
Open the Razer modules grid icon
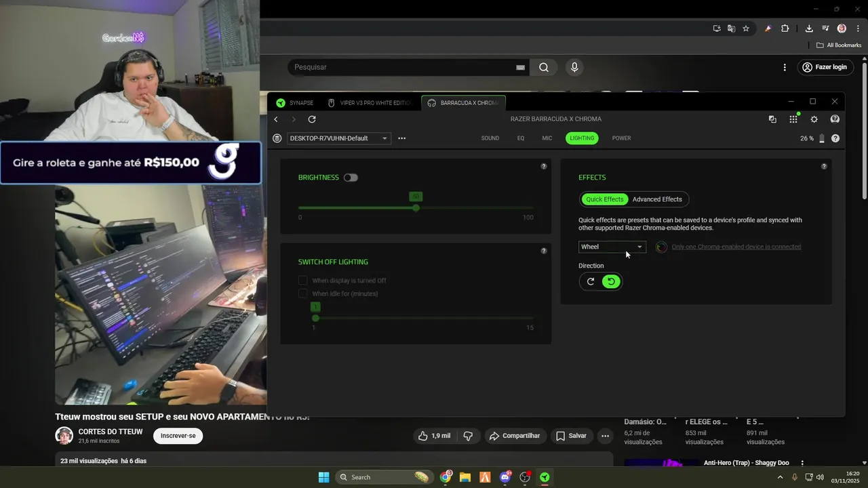tap(793, 119)
